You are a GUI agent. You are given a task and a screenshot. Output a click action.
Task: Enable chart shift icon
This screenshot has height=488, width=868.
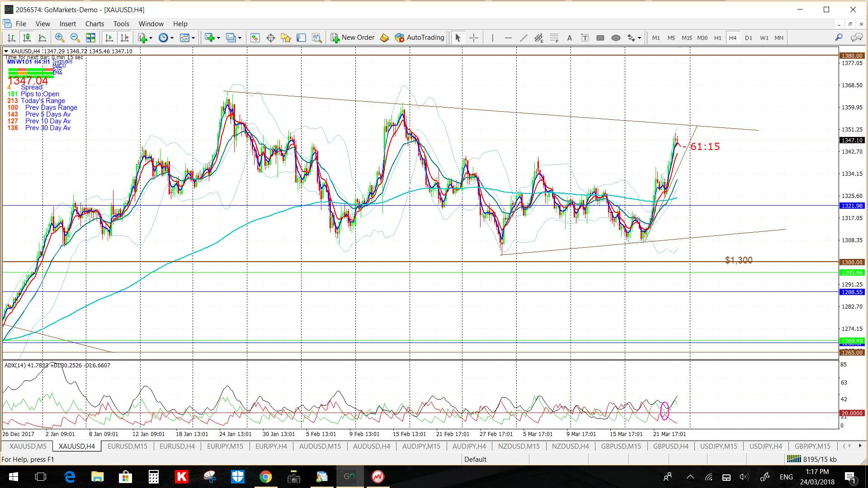click(x=125, y=38)
